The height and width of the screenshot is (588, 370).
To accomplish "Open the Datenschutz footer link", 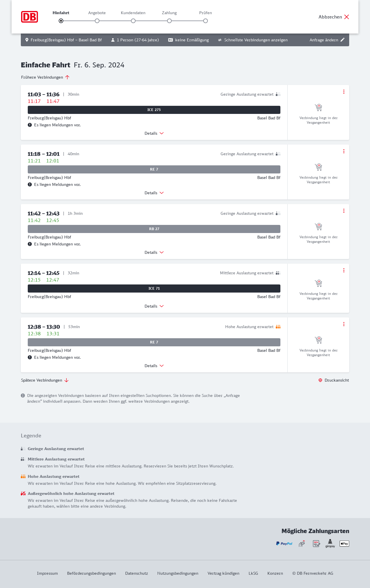I will tap(136, 573).
